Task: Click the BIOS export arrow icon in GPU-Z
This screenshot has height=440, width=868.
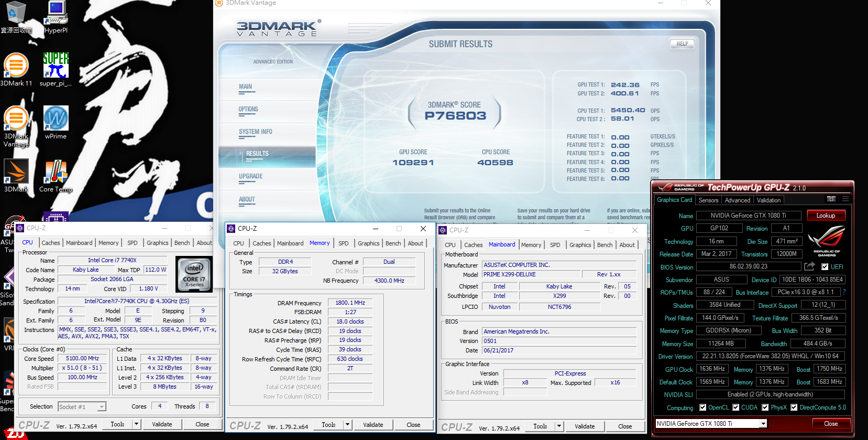Action: pyautogui.click(x=809, y=266)
